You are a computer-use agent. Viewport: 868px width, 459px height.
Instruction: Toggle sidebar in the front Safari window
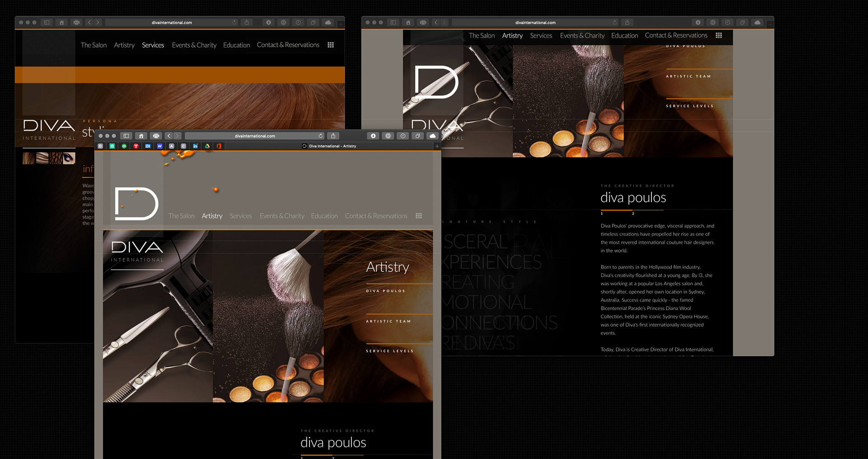coord(126,136)
